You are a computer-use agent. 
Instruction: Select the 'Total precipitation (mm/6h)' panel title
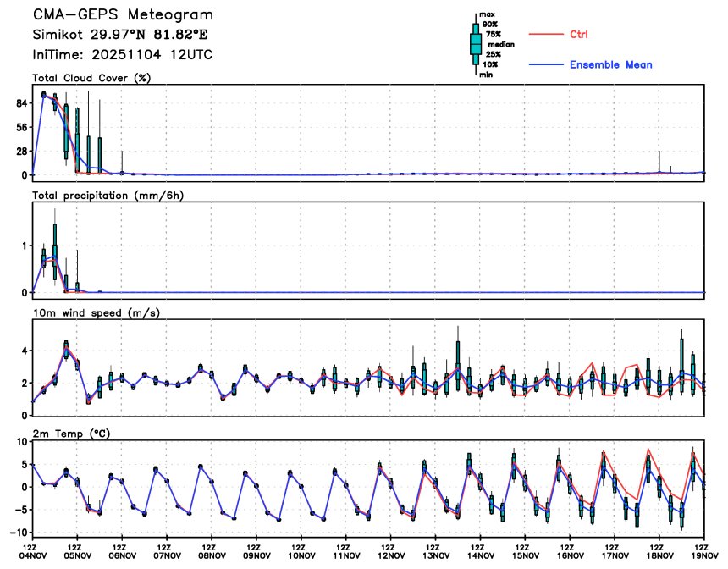[x=107, y=196]
